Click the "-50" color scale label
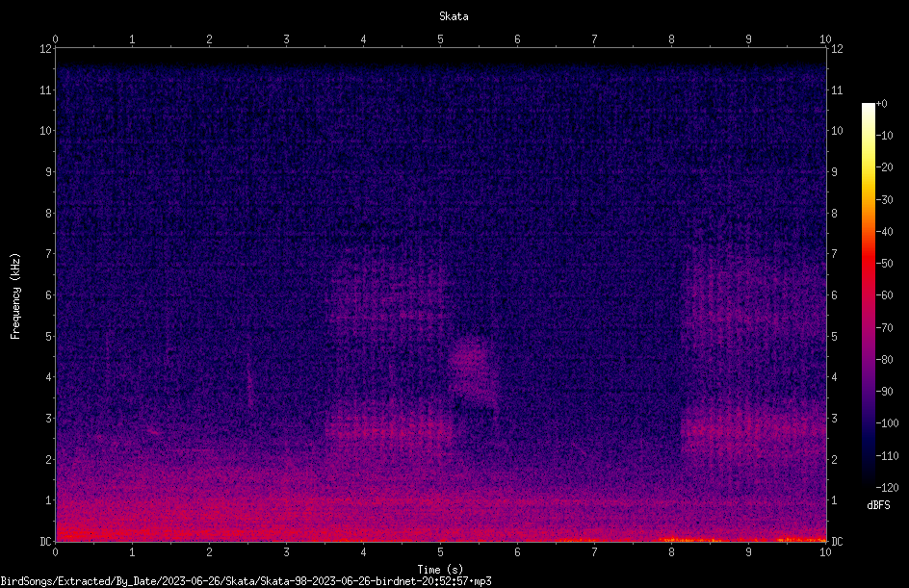The image size is (909, 588). pos(885,264)
